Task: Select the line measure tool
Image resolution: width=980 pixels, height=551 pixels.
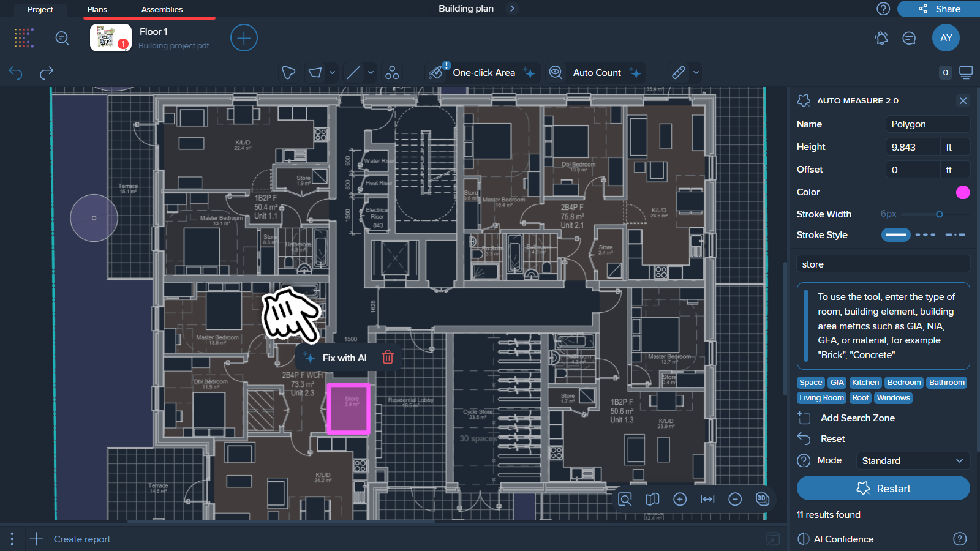Action: 354,73
